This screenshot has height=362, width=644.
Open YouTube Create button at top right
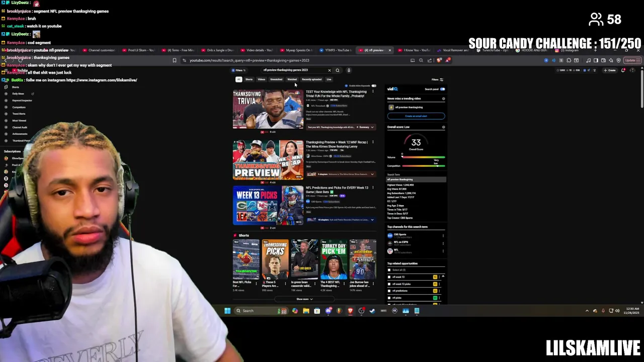pos(609,70)
